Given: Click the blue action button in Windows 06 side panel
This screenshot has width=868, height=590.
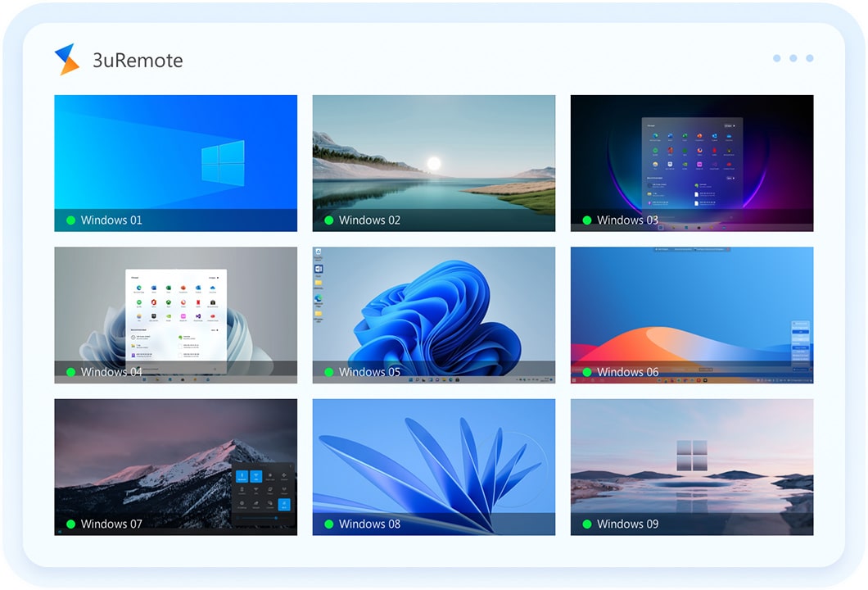Looking at the screenshot, I should click(x=801, y=332).
